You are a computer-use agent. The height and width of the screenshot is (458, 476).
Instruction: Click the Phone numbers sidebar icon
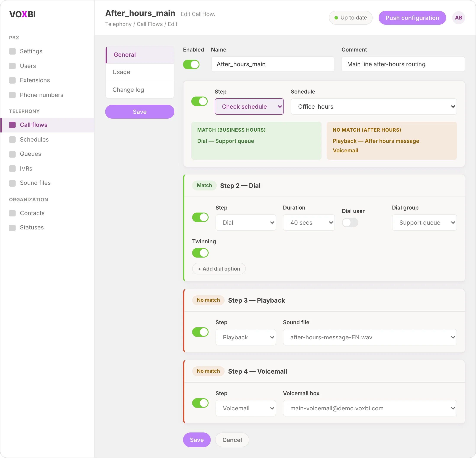[x=12, y=95]
